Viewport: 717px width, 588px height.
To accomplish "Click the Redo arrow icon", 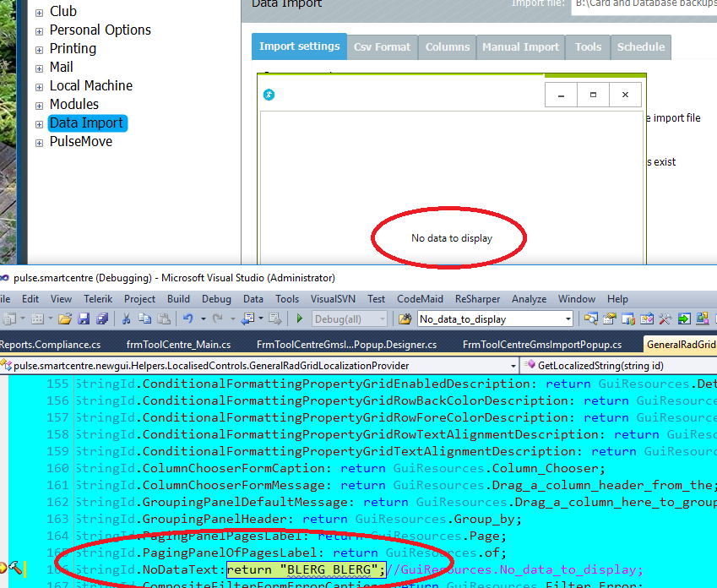I will click(217, 319).
